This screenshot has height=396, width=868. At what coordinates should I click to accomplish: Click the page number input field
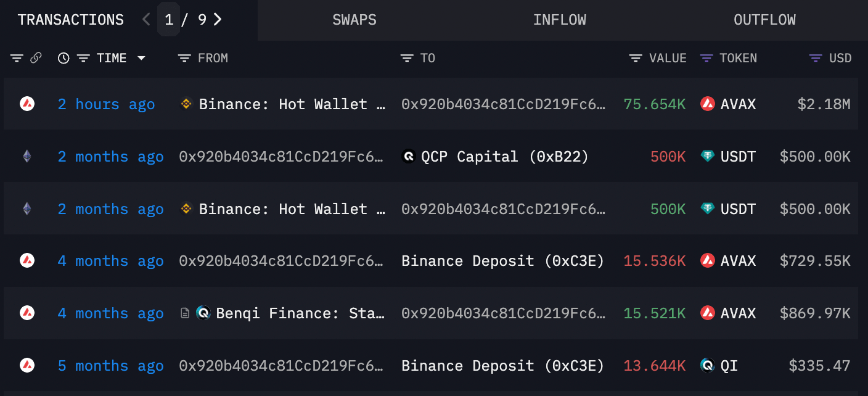169,20
